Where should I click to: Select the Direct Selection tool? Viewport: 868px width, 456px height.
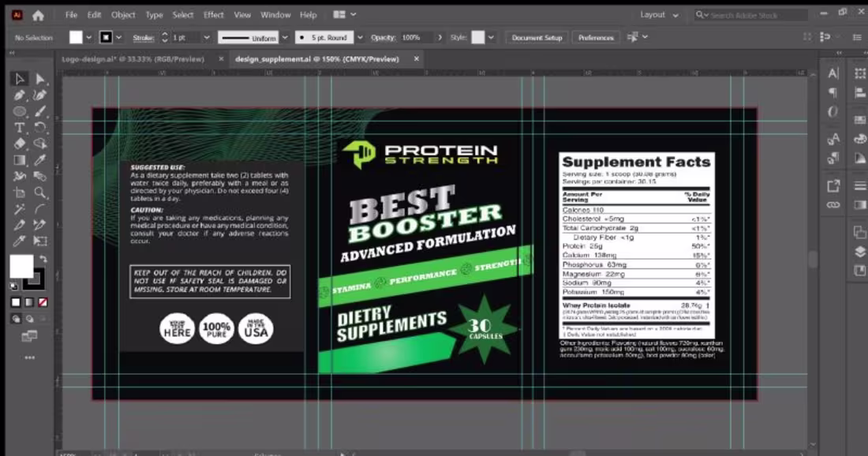[39, 78]
